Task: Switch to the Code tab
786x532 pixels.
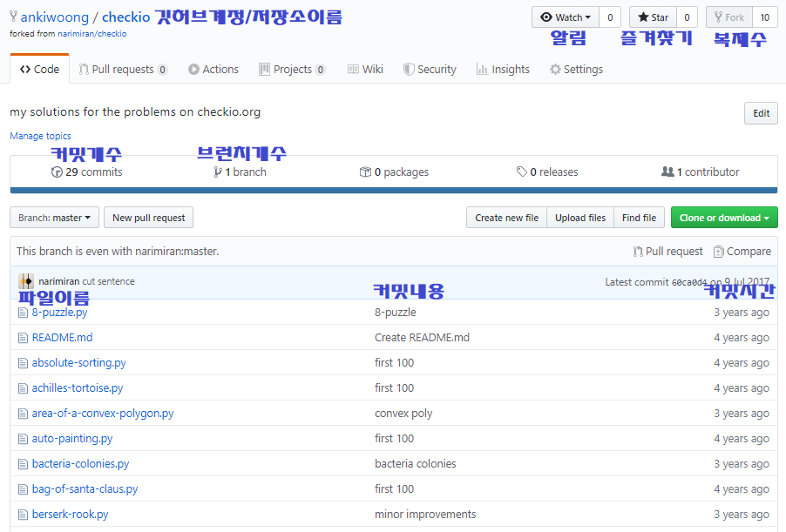Action: coord(39,69)
